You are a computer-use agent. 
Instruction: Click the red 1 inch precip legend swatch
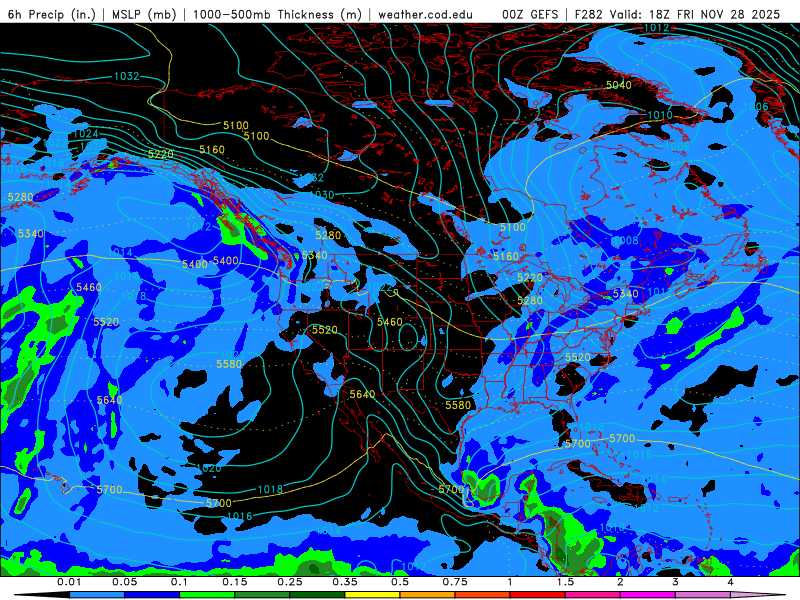tap(538, 595)
